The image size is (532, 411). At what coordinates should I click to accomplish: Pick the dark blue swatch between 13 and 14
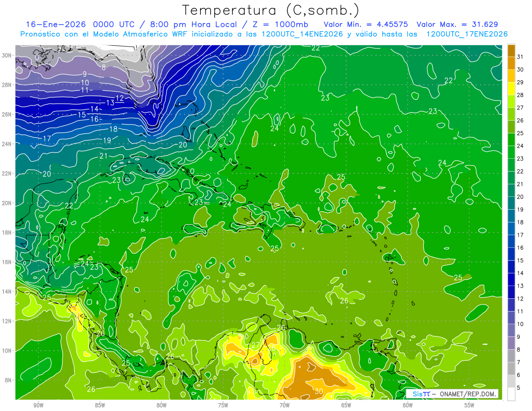(511, 280)
